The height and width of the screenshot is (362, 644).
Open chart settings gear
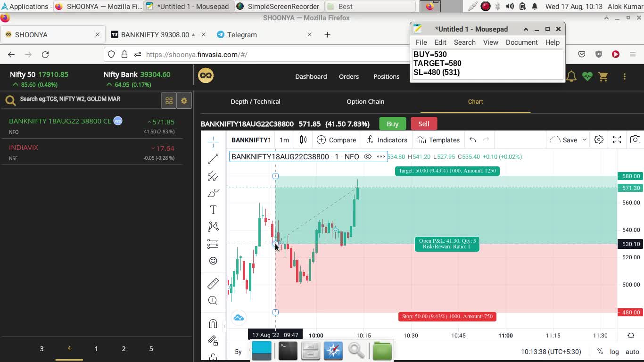(599, 140)
